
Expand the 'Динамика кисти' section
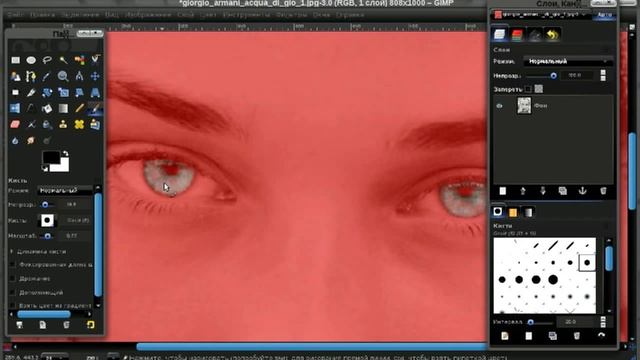(x=11, y=252)
